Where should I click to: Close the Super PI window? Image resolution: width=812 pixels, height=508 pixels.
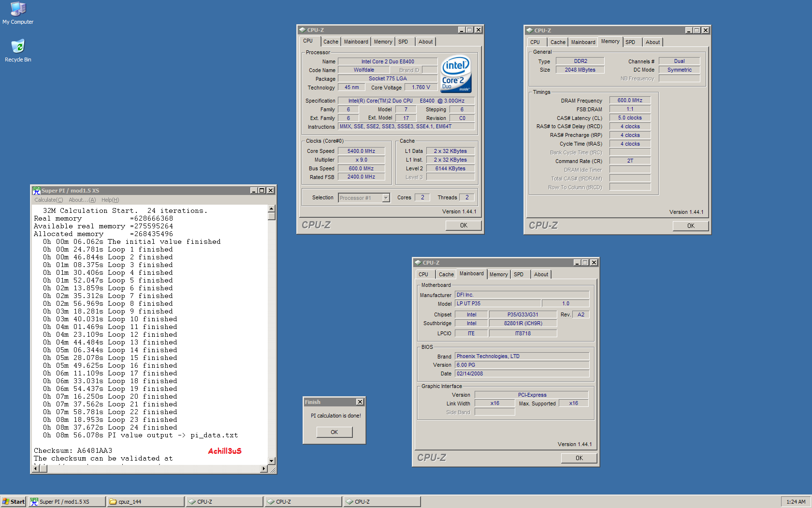(x=271, y=191)
